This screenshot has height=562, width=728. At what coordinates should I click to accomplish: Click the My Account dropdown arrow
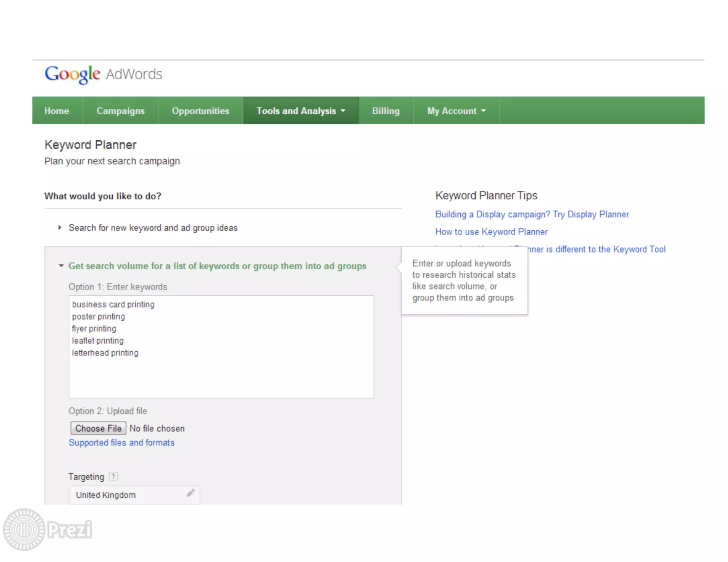click(x=483, y=111)
